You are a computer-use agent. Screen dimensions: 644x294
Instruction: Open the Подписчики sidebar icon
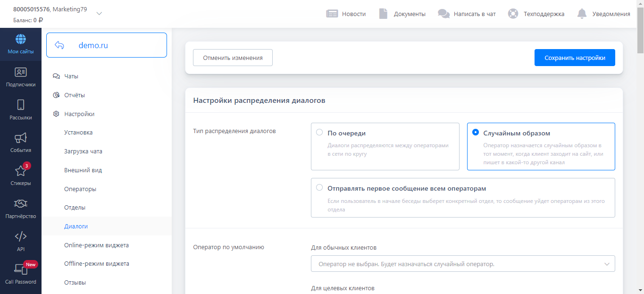[21, 72]
